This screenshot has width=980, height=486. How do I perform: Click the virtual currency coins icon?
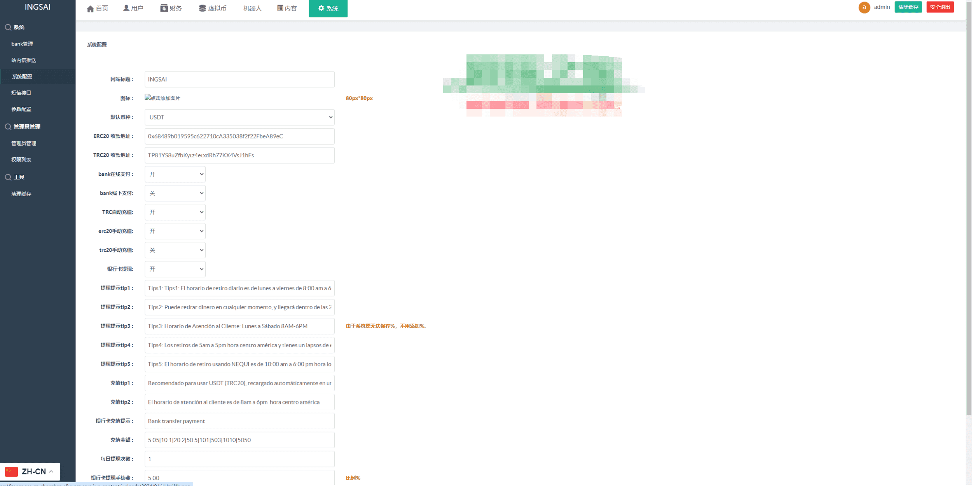202,8
